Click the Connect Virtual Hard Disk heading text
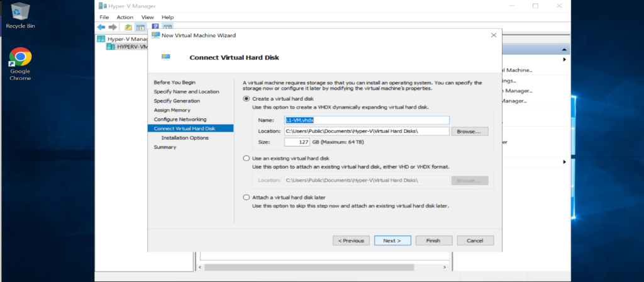Screen dimensions: 644x282 234,57
